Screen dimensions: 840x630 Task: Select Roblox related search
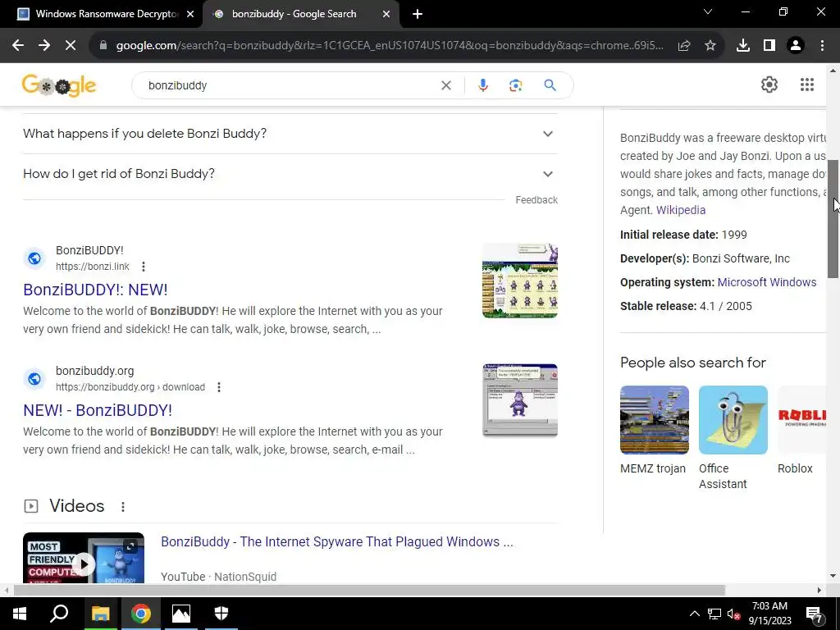click(x=801, y=430)
